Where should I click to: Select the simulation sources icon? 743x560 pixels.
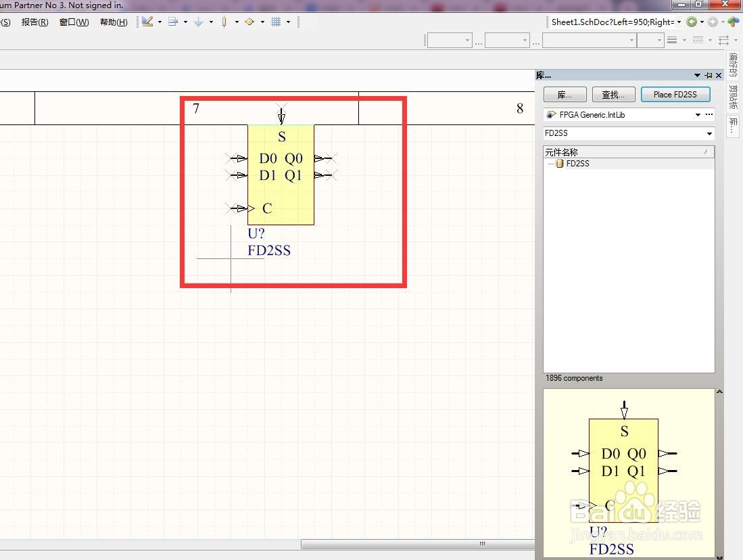coord(249,22)
